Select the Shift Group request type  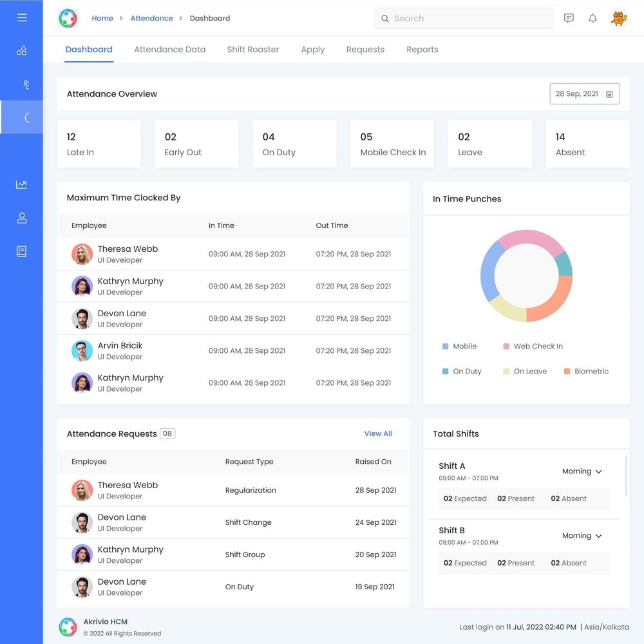point(245,555)
